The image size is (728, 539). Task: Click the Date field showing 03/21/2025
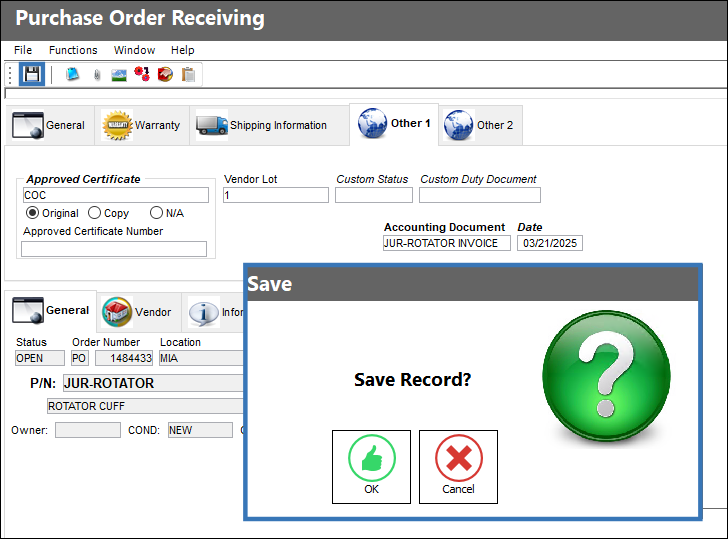coord(550,243)
